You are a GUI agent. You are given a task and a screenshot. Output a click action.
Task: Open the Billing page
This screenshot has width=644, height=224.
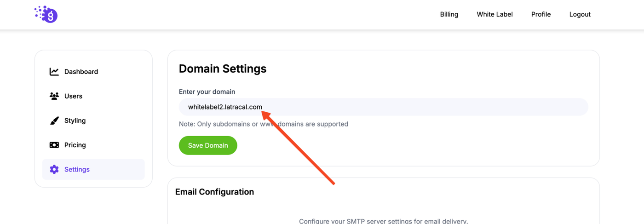pos(449,14)
